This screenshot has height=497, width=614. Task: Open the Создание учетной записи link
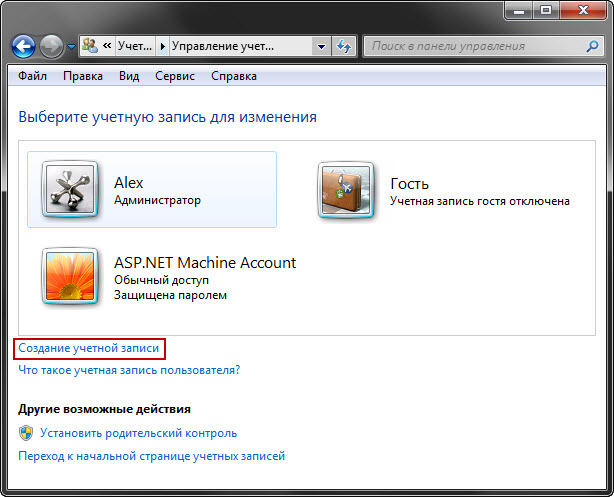[x=89, y=348]
